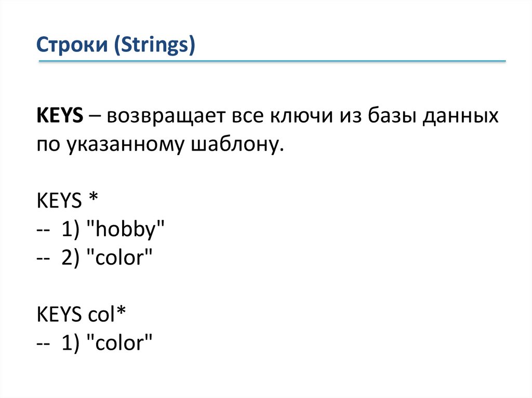Click the "col*" pattern text
Screen dimensions: 532x398
click(x=106, y=314)
